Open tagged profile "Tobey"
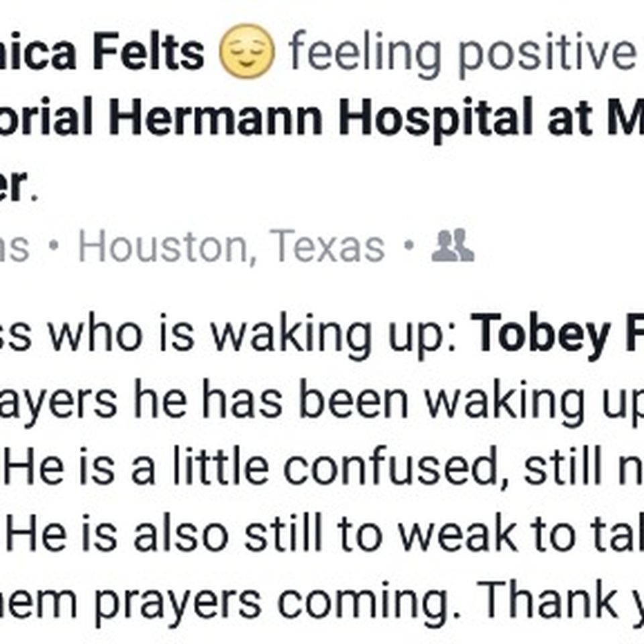 (x=541, y=333)
